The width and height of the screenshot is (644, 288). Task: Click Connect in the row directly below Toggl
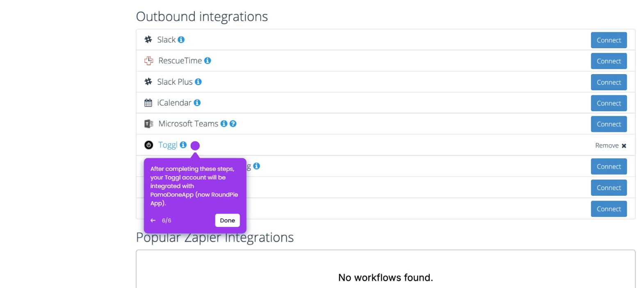click(x=609, y=167)
